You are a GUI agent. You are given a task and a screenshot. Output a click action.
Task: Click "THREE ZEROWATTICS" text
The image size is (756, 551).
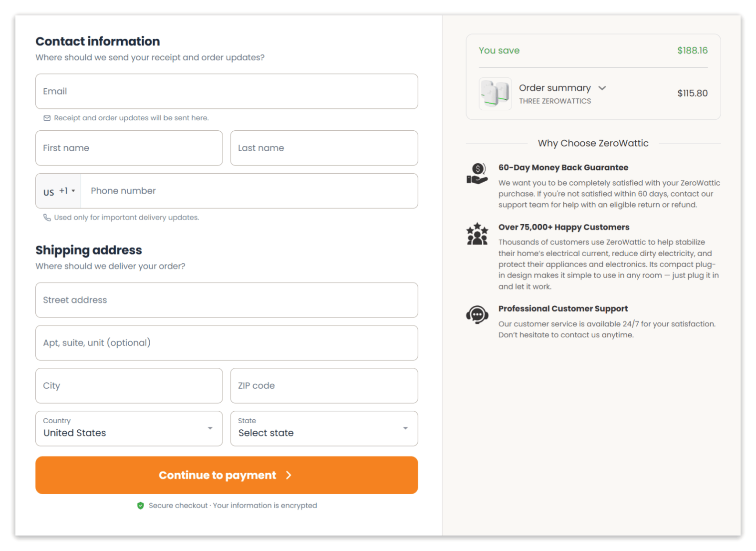(555, 101)
